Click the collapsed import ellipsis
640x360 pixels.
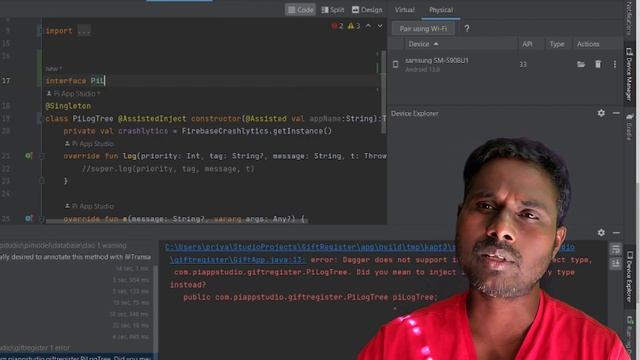(x=84, y=31)
